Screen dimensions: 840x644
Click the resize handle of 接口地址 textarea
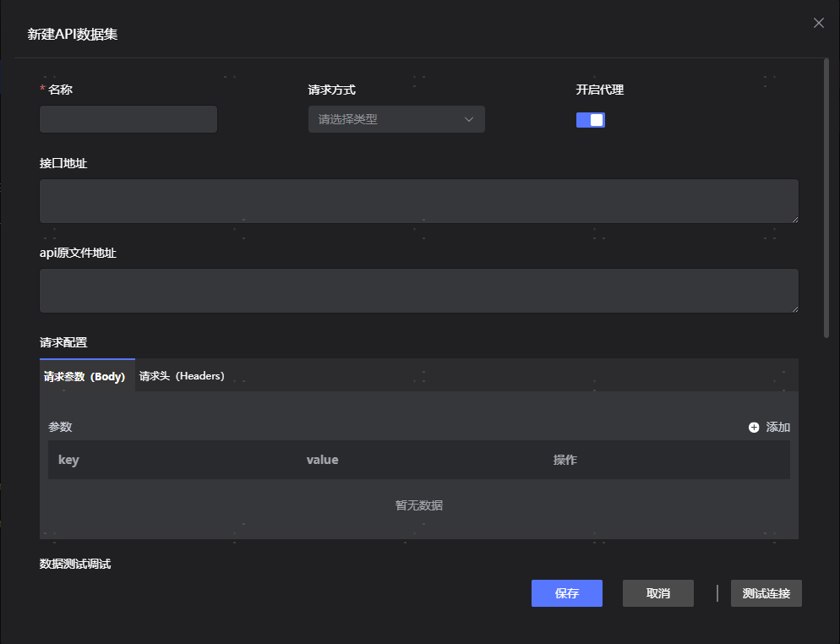tap(794, 219)
